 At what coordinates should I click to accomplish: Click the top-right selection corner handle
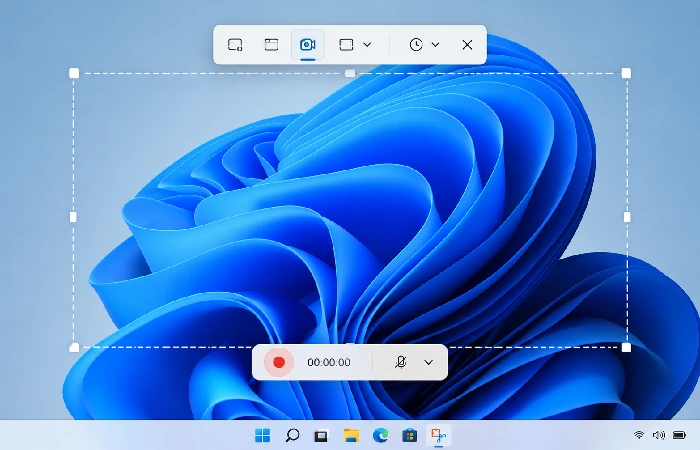[x=626, y=73]
